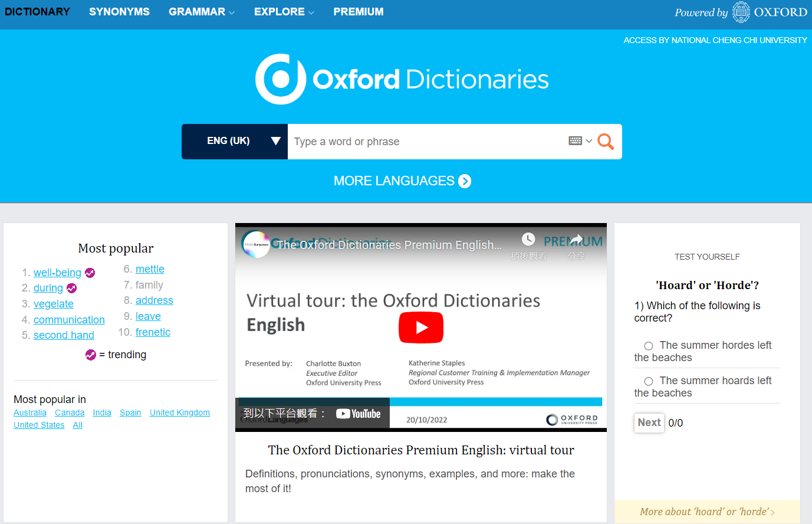The width and height of the screenshot is (812, 524).
Task: Play the virtual tour YouTube video
Action: click(x=421, y=327)
